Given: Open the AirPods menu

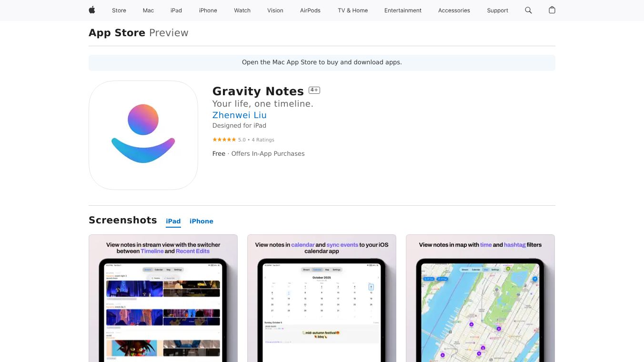Looking at the screenshot, I should (x=311, y=10).
